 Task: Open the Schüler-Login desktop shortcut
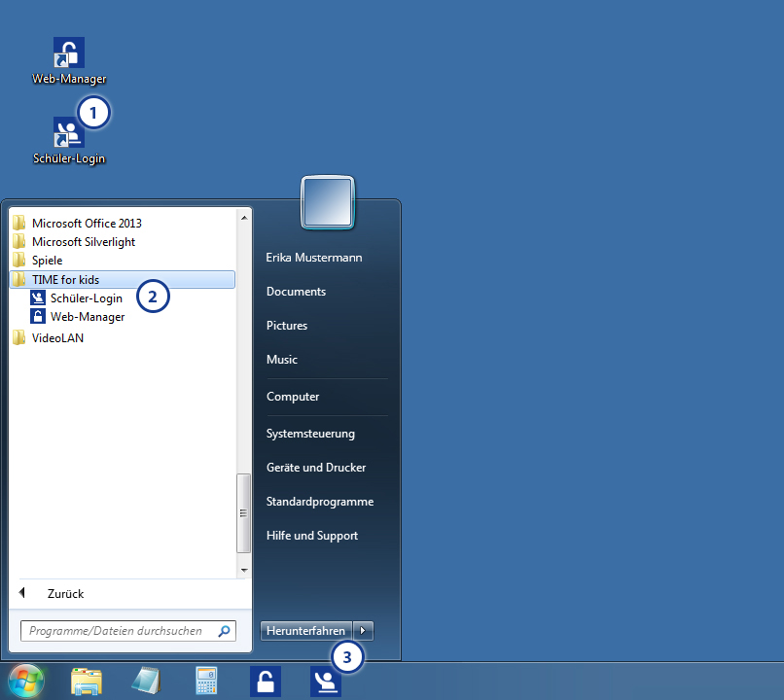(x=69, y=140)
